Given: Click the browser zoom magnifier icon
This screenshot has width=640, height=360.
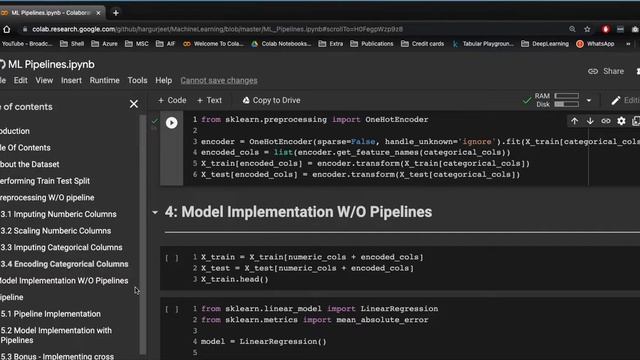Looking at the screenshot, I should click(572, 29).
